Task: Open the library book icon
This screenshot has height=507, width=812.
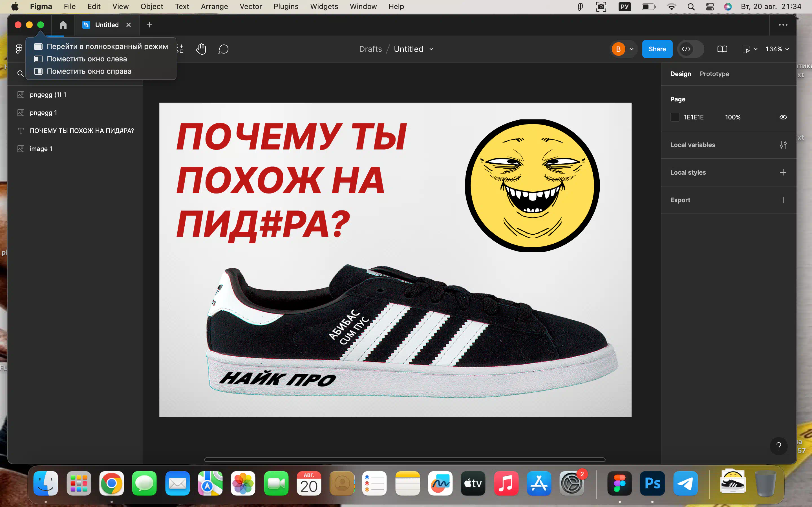Action: coord(722,49)
